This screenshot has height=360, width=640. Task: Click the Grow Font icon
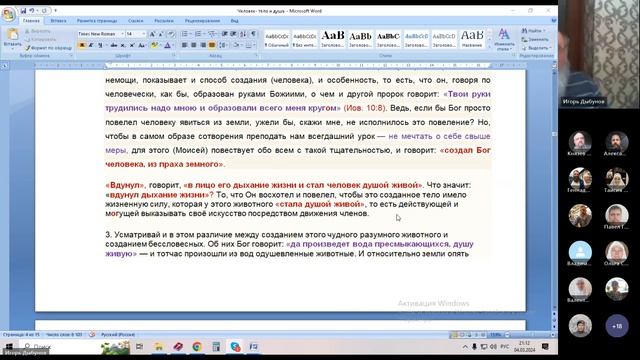(152, 34)
